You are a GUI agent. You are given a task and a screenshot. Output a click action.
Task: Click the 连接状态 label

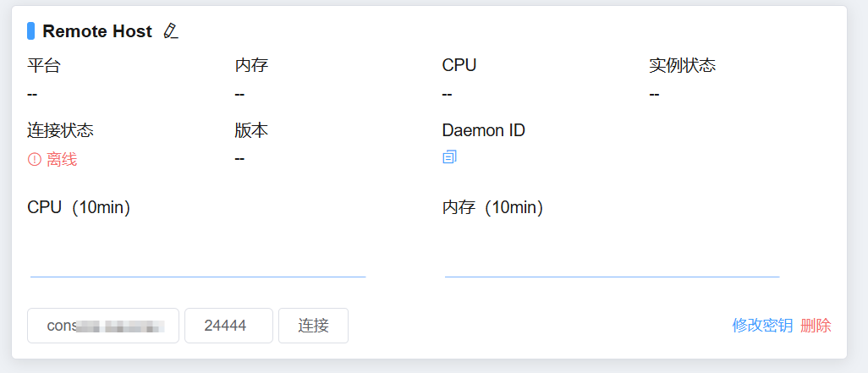click(x=60, y=130)
